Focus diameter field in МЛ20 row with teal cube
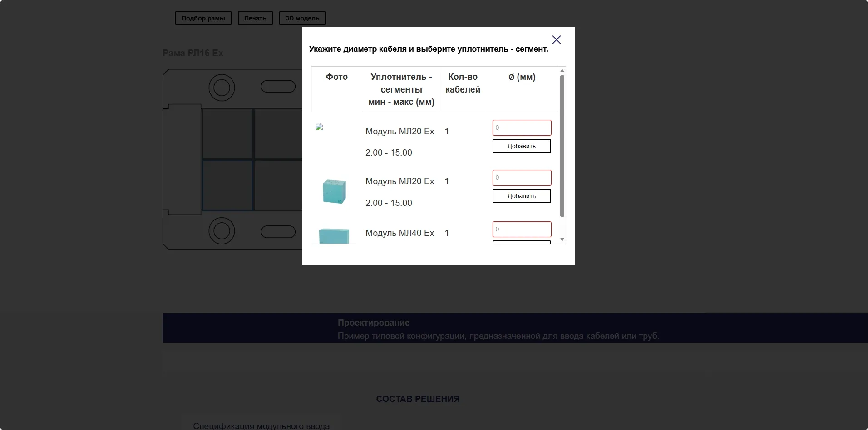This screenshot has height=430, width=868. click(522, 177)
